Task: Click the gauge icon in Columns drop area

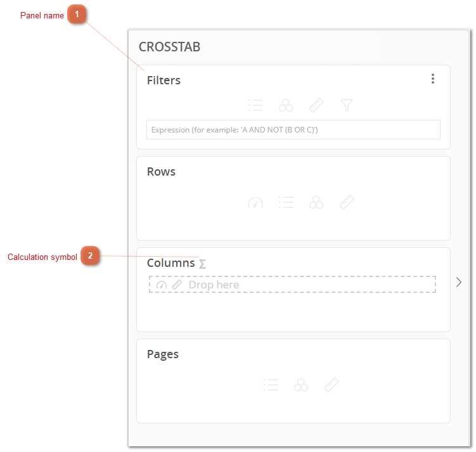Action: point(162,285)
